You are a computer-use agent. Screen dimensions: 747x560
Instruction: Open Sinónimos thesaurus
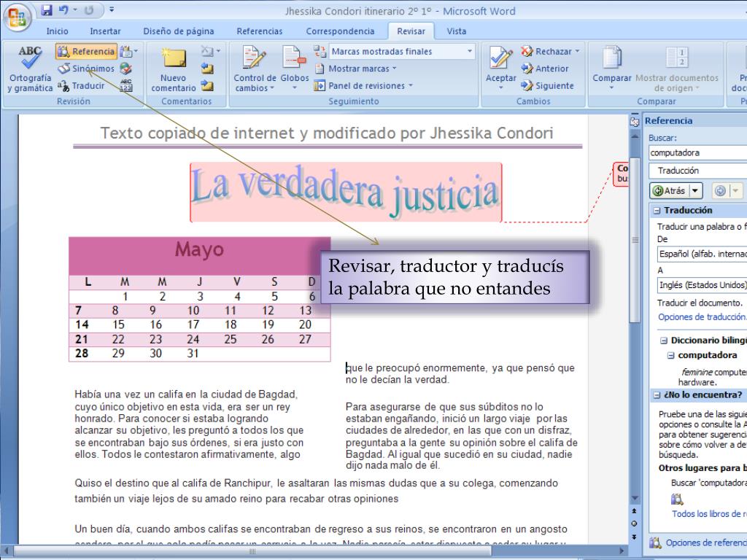[86, 69]
